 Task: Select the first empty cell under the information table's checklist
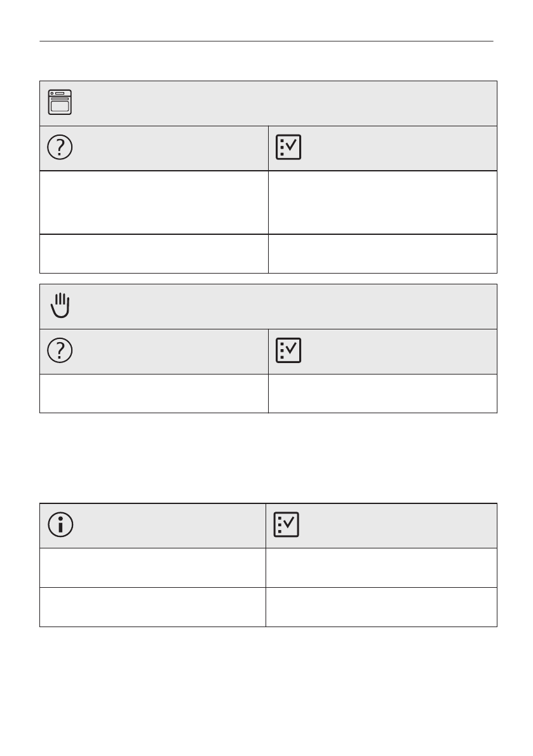(x=381, y=567)
